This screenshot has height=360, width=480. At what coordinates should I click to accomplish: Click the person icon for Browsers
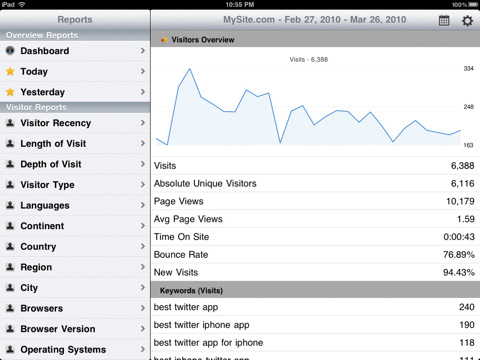point(10,308)
